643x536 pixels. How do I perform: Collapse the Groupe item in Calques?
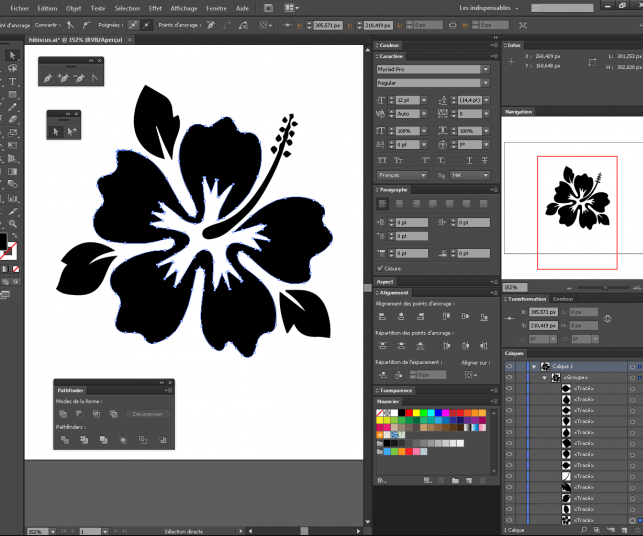545,377
